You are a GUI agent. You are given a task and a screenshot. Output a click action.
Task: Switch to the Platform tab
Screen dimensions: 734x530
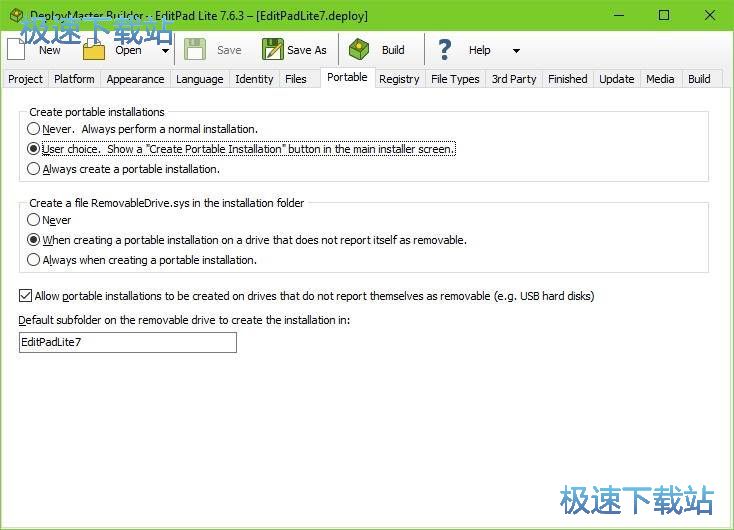click(74, 79)
